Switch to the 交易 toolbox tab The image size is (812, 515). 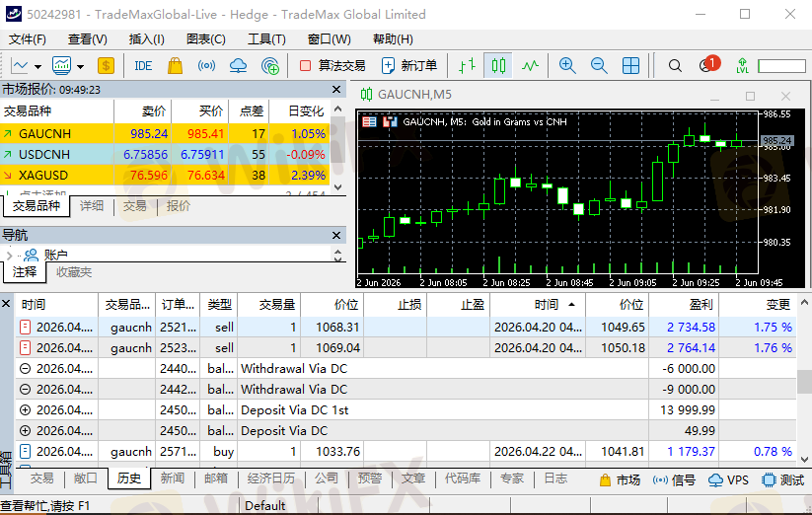tap(42, 478)
